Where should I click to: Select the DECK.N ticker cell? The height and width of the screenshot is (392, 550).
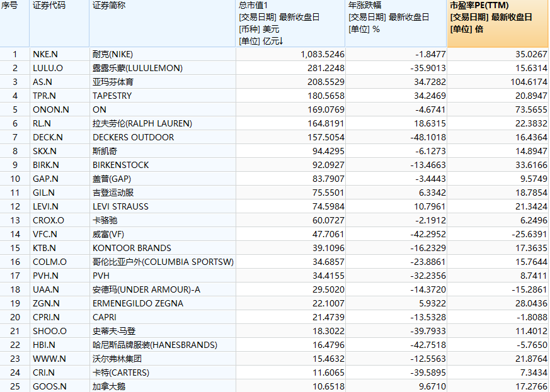(60, 137)
